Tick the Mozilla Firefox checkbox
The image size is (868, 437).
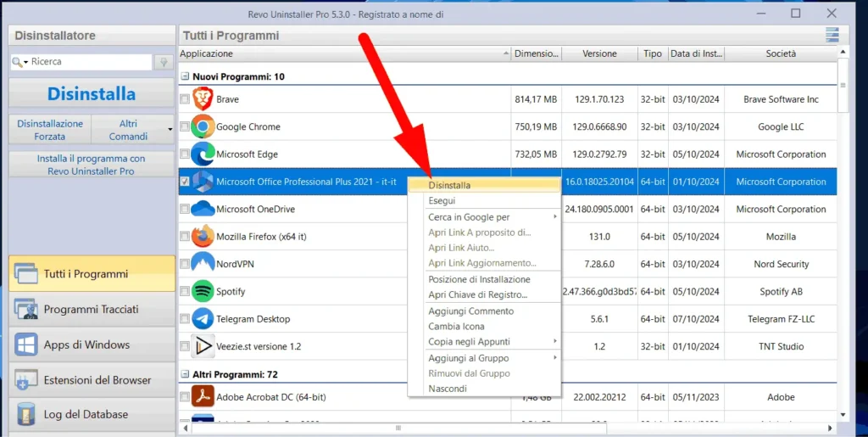184,237
